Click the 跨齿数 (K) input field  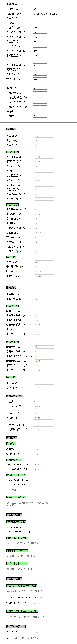[x=40, y=112]
